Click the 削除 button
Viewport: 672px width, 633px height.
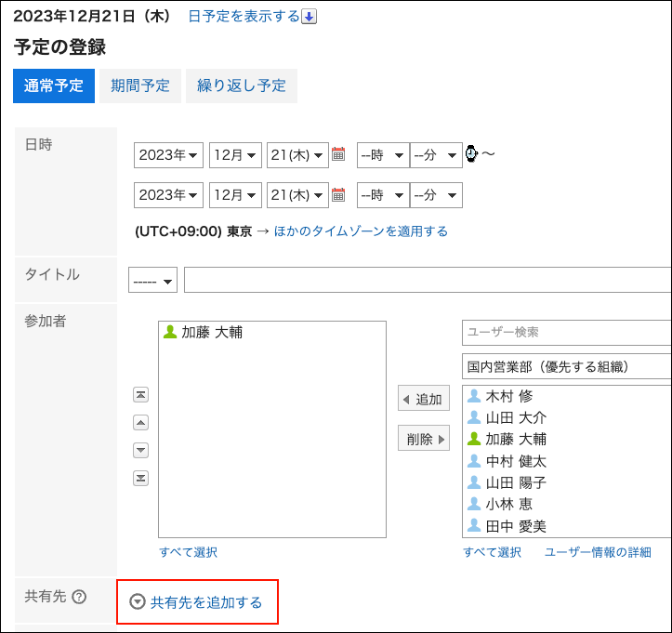(x=424, y=438)
